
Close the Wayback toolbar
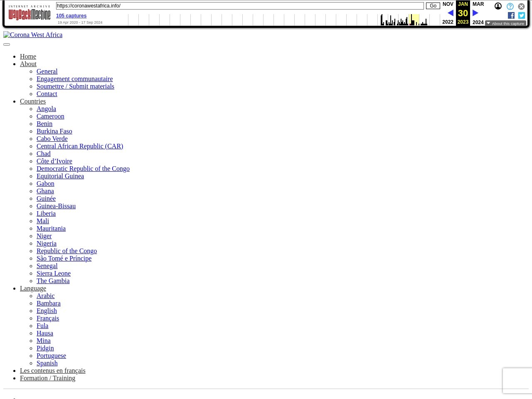click(x=521, y=6)
